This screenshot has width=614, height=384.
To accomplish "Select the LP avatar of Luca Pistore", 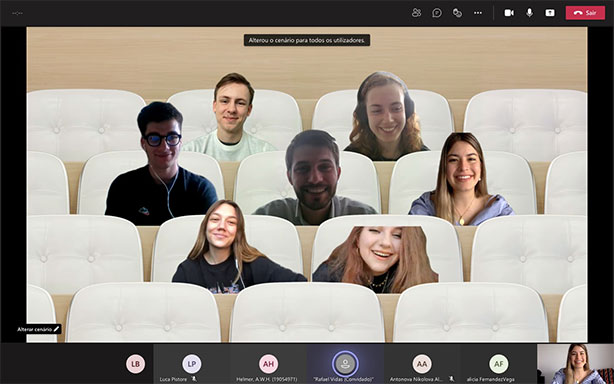I will pyautogui.click(x=191, y=364).
